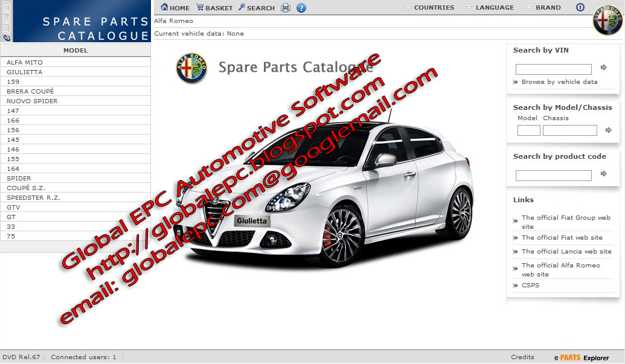Focus the Search by product code field
Screen dimensions: 625x364
[553, 176]
